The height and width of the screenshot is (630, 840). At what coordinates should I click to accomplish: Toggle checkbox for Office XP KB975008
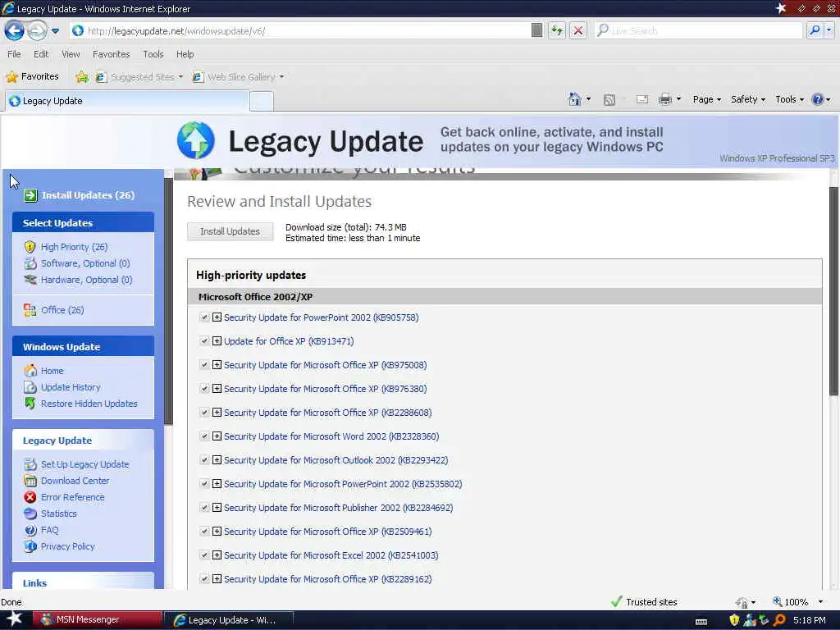pos(204,365)
